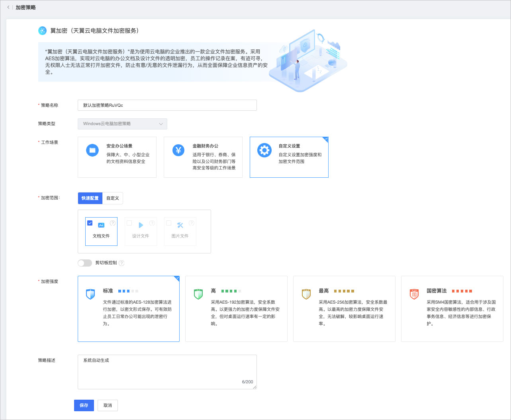
Task: Open help tooltip icon for 图片文件
Action: click(x=192, y=223)
